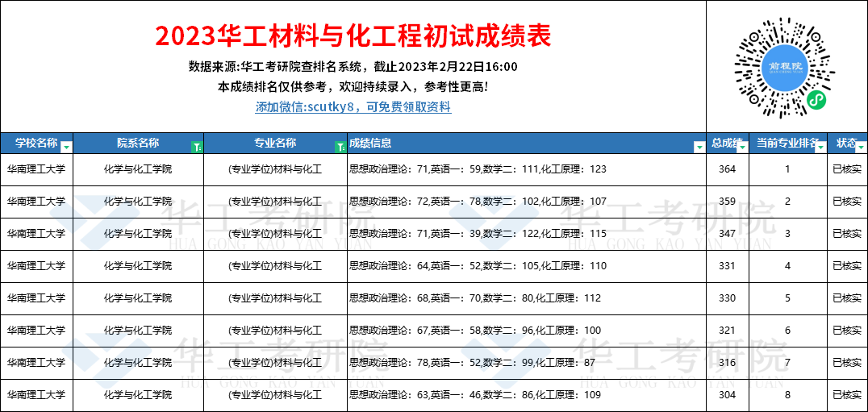Select score details cell ending 化工原理：123
The image size is (868, 412).
pyautogui.click(x=527, y=169)
